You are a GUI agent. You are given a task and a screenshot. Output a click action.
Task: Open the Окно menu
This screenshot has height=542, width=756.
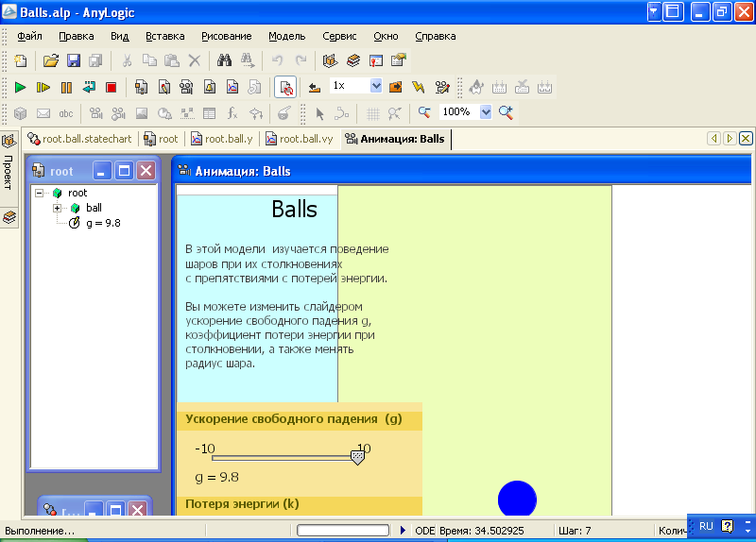386,36
